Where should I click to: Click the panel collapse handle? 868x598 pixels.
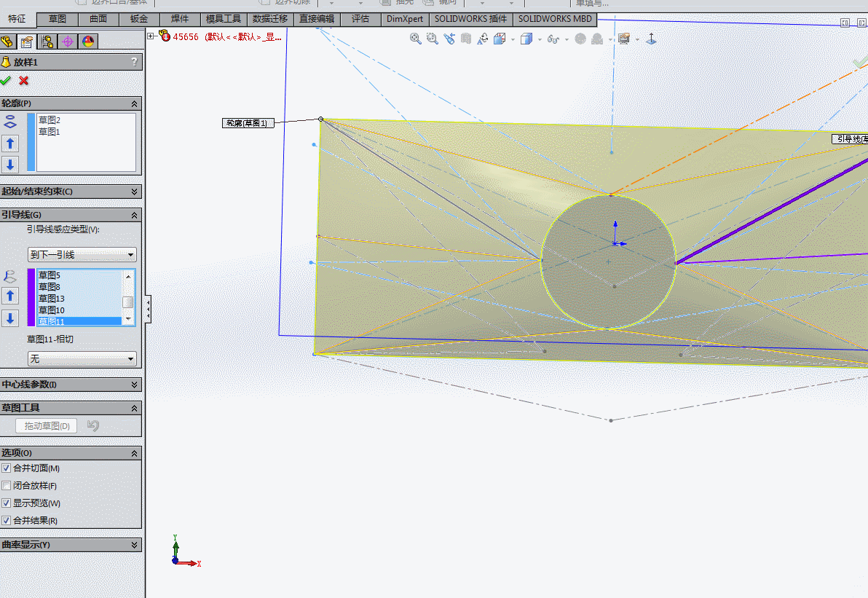[x=148, y=309]
